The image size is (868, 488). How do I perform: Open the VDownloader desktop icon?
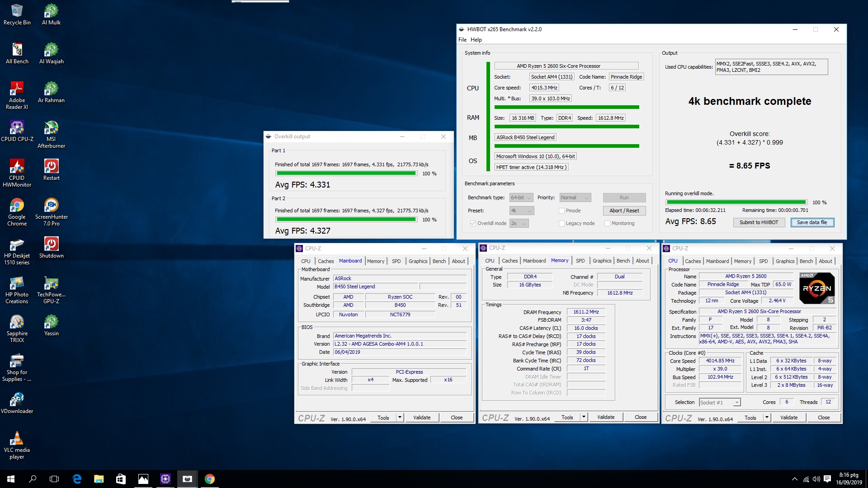(x=17, y=403)
